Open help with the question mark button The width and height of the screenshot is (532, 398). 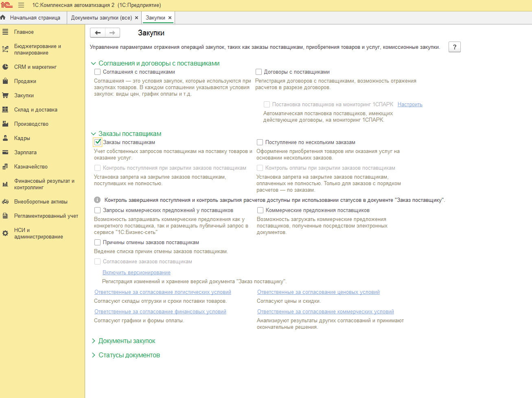point(454,47)
